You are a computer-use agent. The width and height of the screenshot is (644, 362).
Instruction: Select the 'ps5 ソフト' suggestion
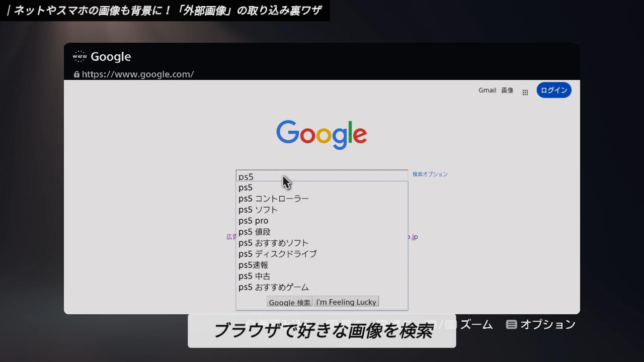click(258, 210)
